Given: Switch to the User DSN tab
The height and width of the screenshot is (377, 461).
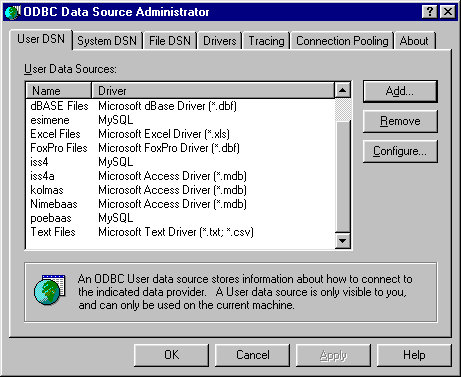Looking at the screenshot, I should click(x=41, y=39).
